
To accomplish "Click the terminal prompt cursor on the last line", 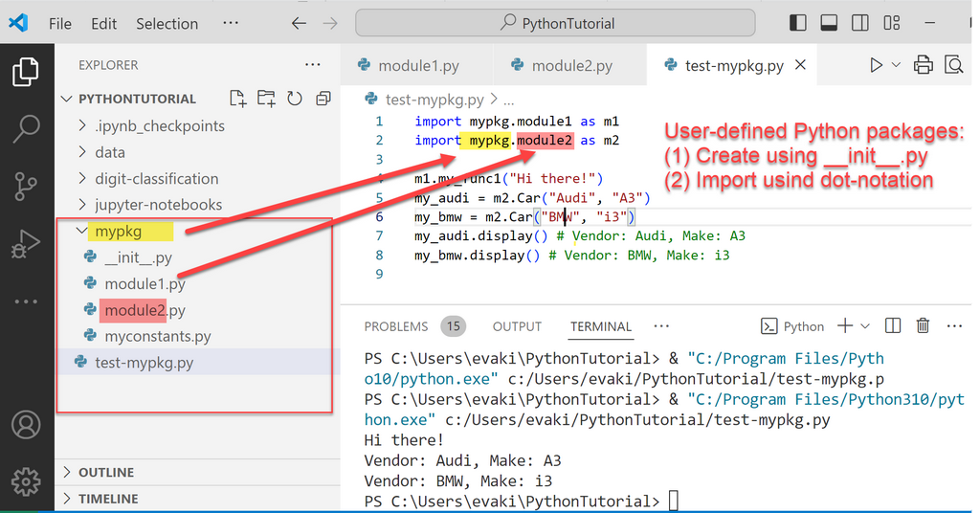I will (x=673, y=501).
